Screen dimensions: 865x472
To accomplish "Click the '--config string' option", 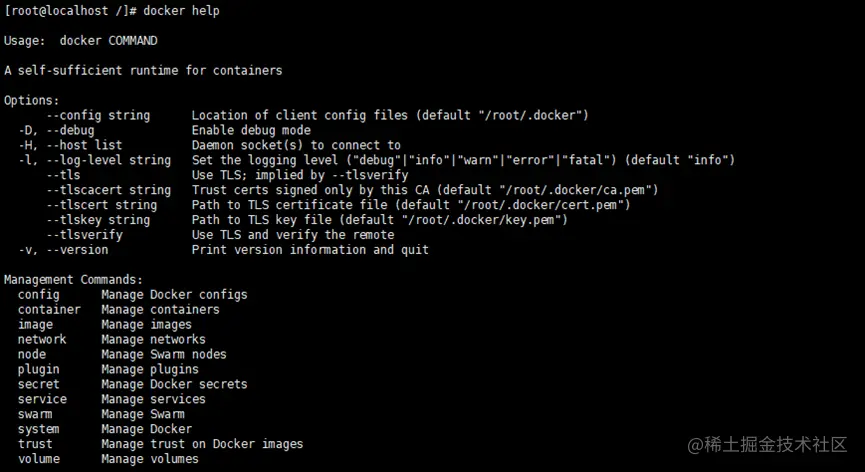I will coord(98,116).
